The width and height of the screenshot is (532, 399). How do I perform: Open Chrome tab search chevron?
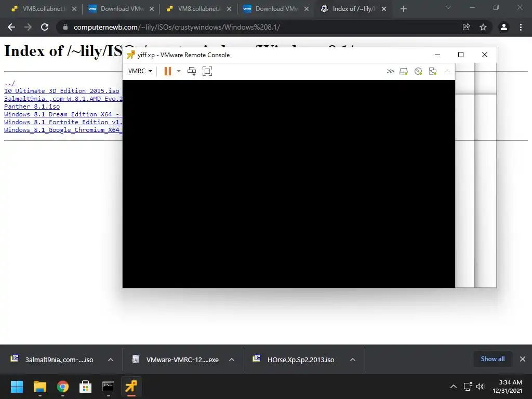448,7
